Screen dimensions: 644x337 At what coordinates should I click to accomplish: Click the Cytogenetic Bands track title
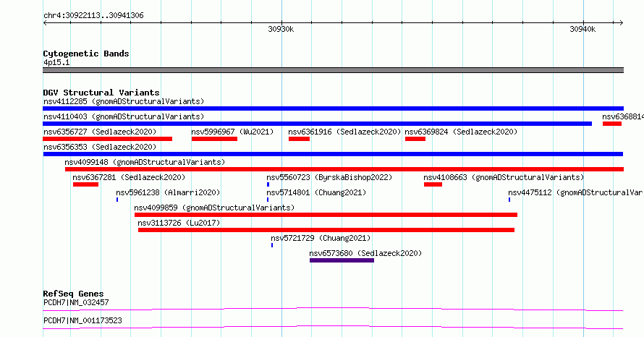(86, 54)
